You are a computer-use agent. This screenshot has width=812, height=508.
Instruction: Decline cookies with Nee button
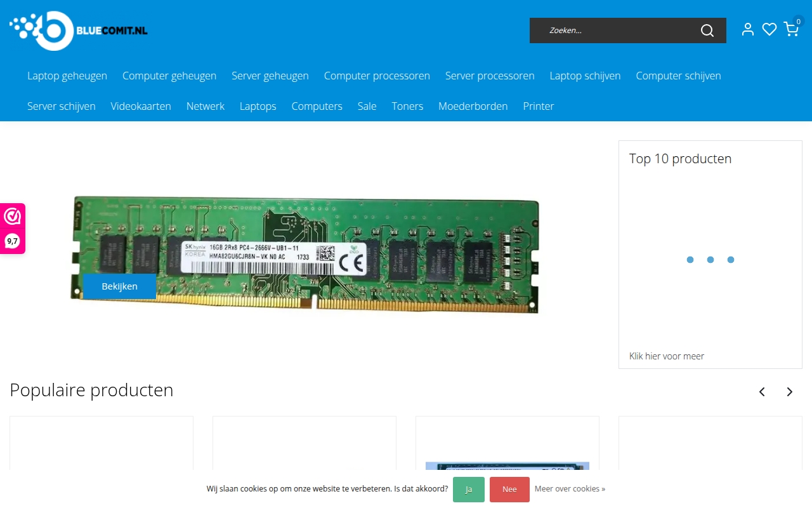pos(509,490)
